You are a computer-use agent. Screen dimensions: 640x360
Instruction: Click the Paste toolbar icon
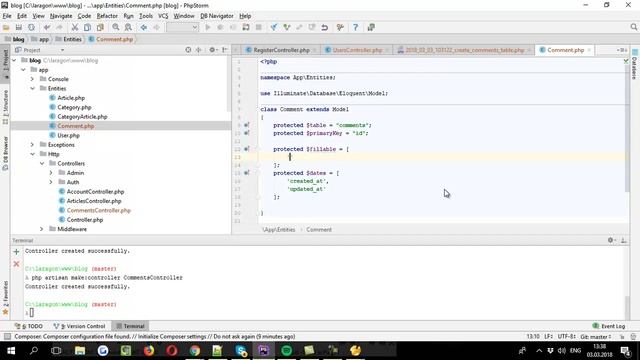point(100,27)
